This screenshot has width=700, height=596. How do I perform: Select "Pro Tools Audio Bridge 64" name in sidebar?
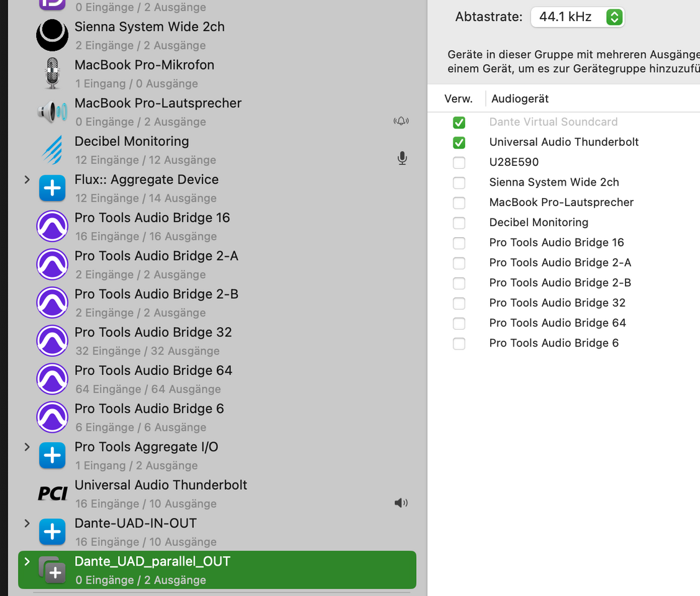[153, 371]
